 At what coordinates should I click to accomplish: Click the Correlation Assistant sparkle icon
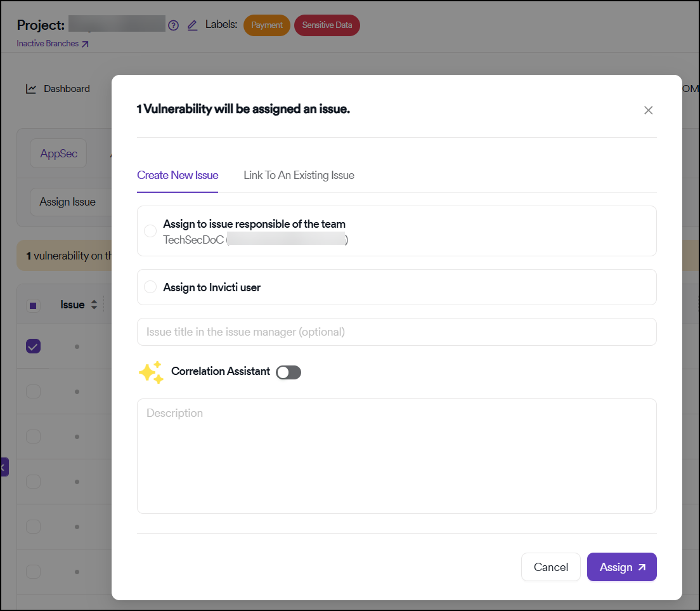151,372
